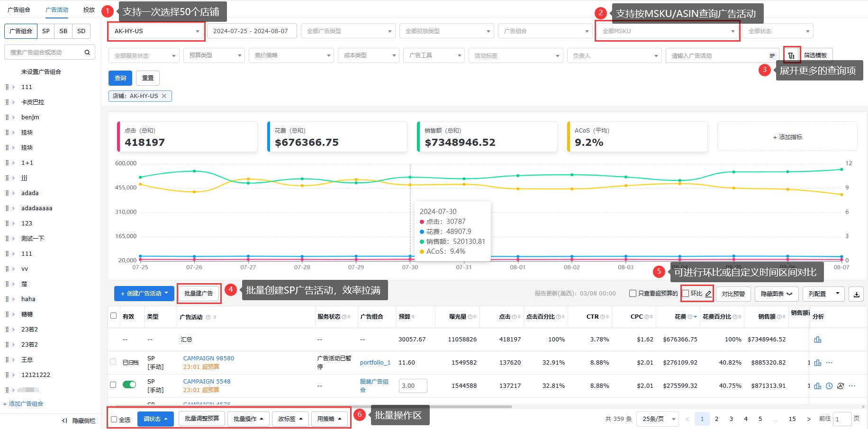The image size is (868, 429).
Task: Click the auto-strategy icon for CAMPAIGN 5548
Action: (841, 386)
